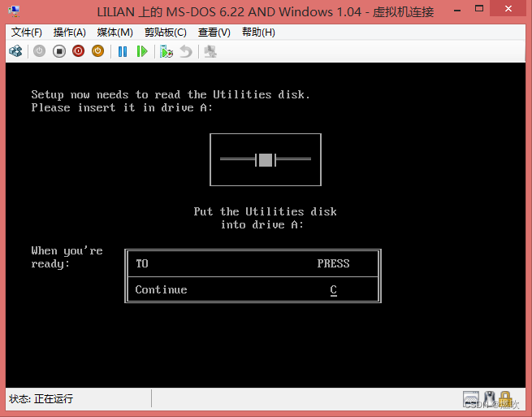
Task: Click the greyed Start (power on) toolbar icon
Action: (39, 51)
